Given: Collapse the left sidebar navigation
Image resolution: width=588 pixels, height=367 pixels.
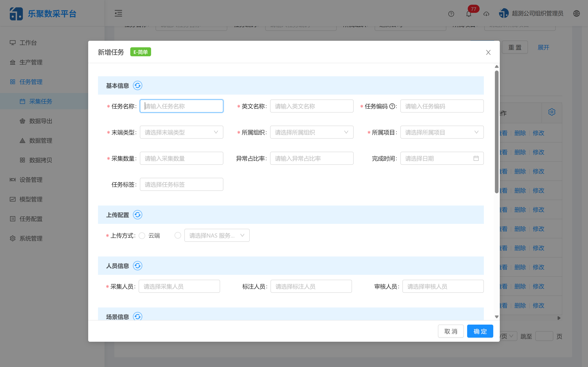Looking at the screenshot, I should (118, 13).
